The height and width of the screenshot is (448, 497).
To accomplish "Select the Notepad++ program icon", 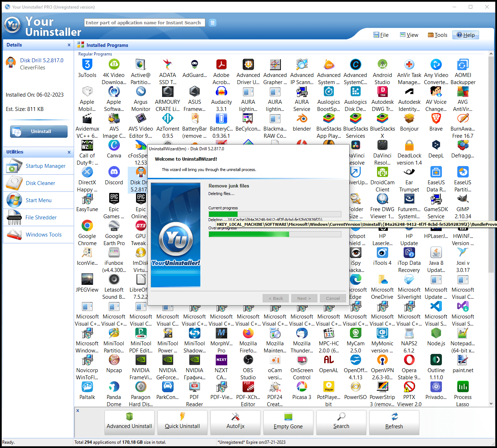I will [x=463, y=333].
